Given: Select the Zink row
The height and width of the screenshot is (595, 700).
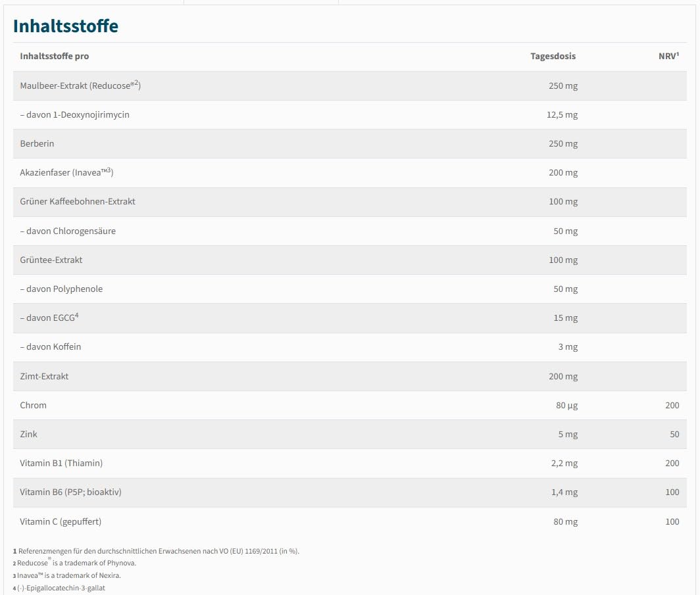Looking at the screenshot, I should pos(349,435).
